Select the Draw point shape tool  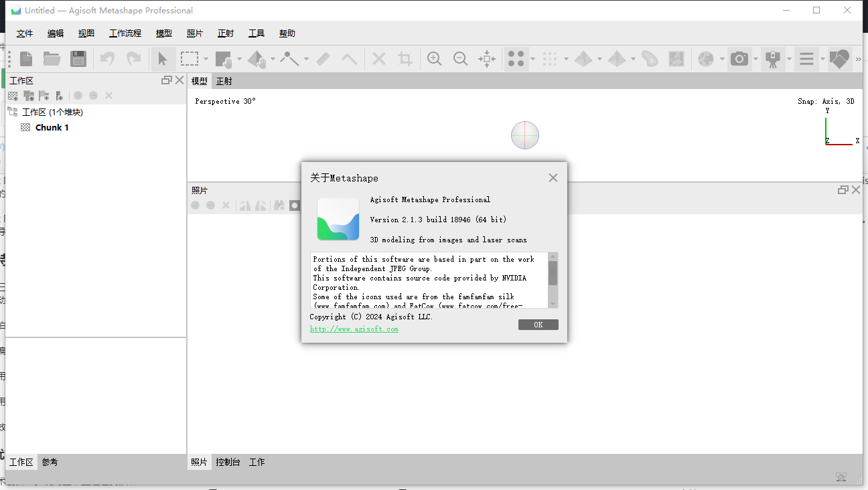[x=290, y=59]
